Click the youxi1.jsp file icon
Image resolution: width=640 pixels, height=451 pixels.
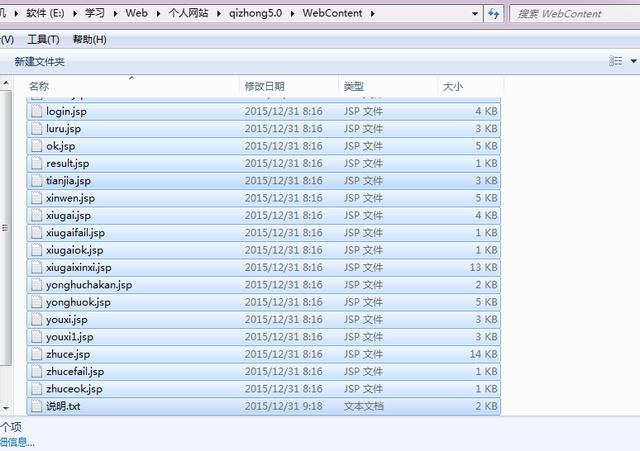click(37, 337)
